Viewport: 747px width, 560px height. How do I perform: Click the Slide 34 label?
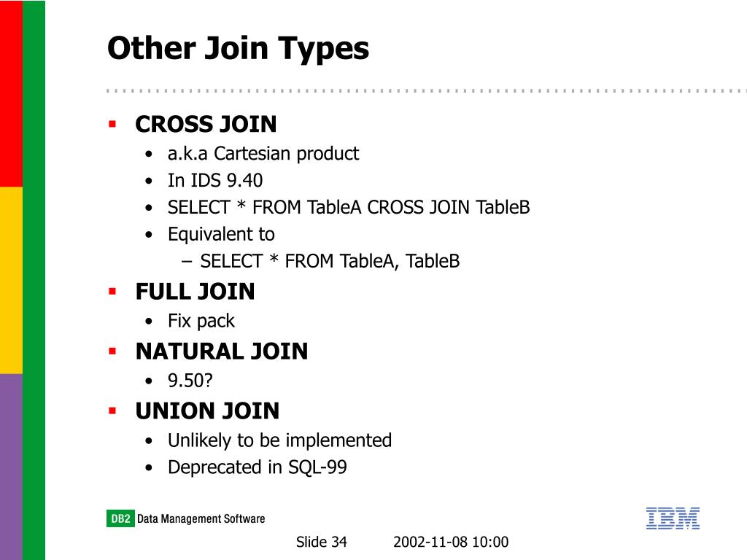tap(322, 542)
